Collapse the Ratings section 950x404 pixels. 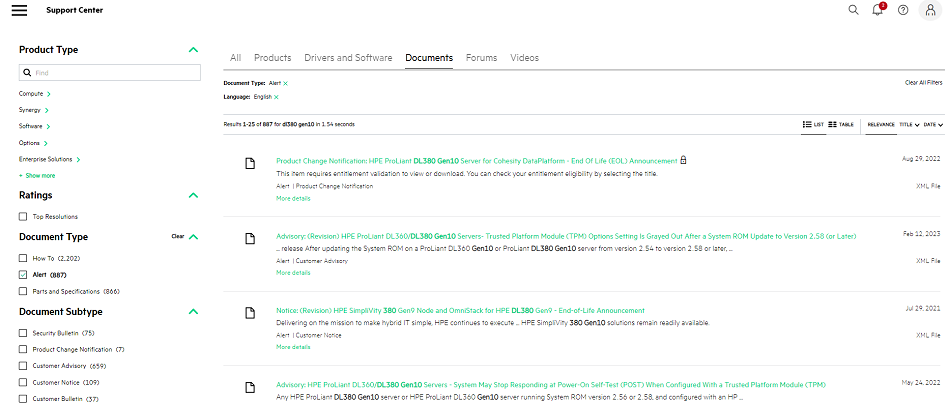pos(193,195)
